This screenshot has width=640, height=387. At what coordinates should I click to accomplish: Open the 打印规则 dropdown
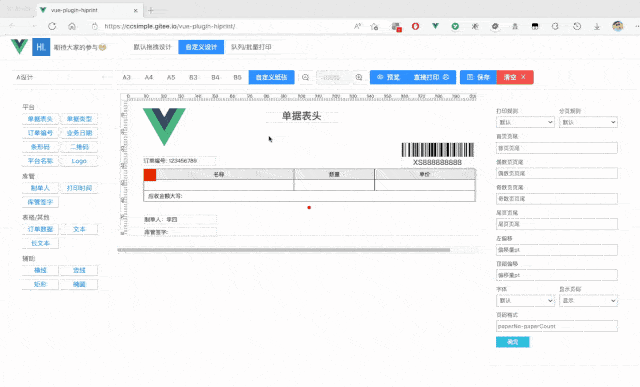coord(525,122)
